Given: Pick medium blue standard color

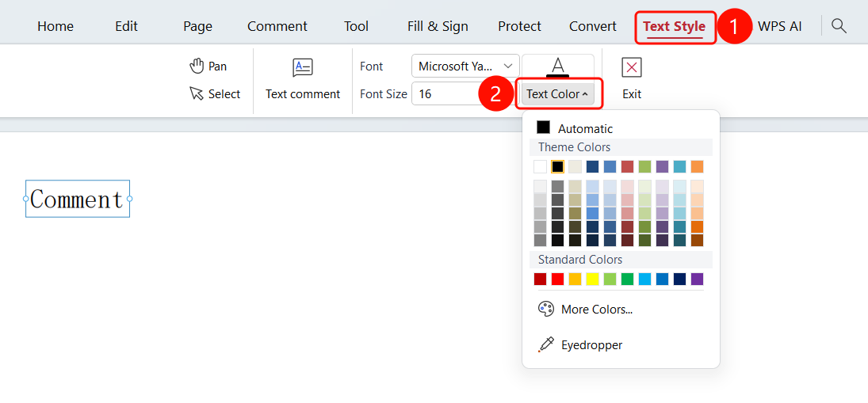Looking at the screenshot, I should point(662,279).
